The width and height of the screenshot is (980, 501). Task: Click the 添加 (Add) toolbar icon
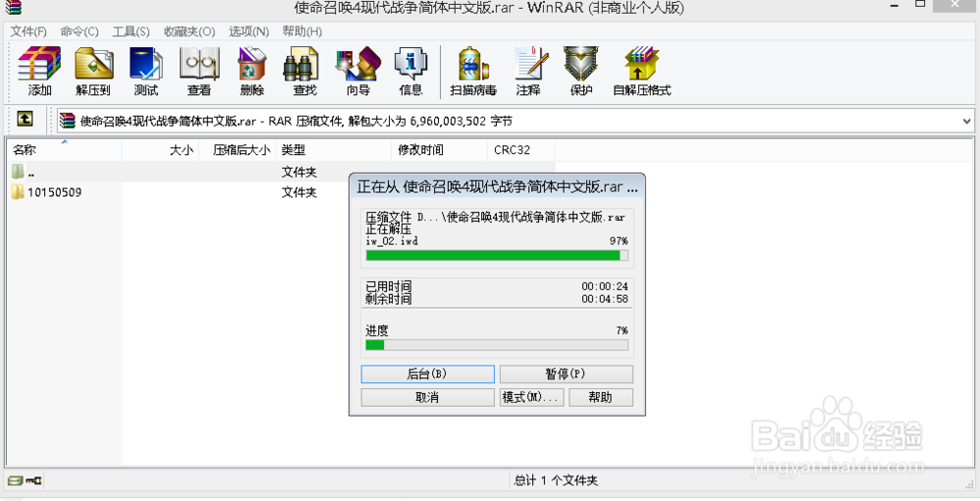point(39,70)
